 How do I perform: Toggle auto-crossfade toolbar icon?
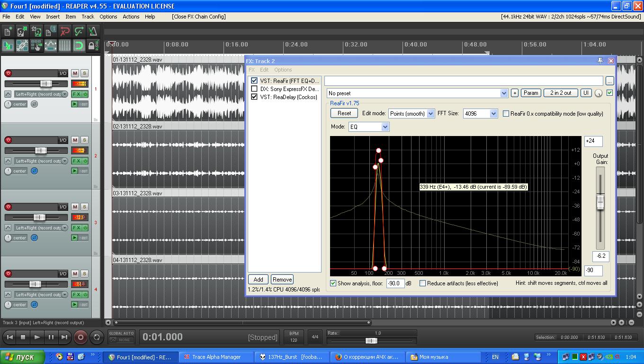click(x=8, y=45)
